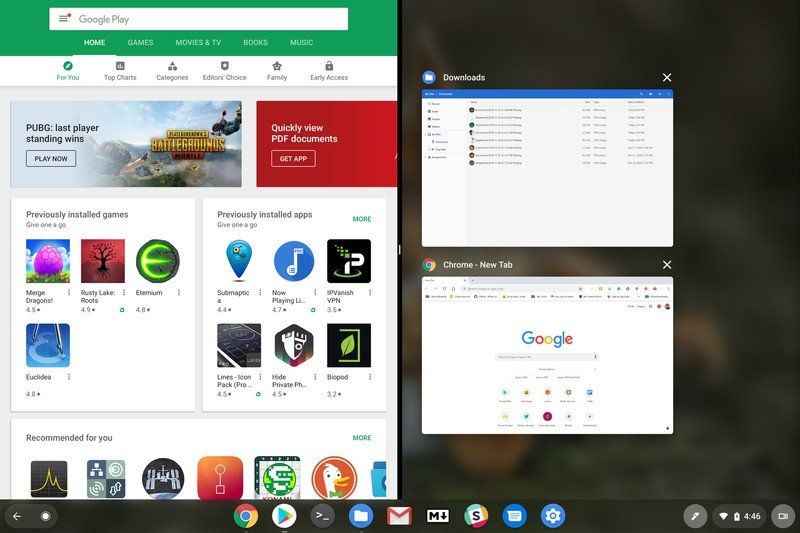Open the Google Play hamburger menu
The width and height of the screenshot is (800, 533).
pos(64,19)
